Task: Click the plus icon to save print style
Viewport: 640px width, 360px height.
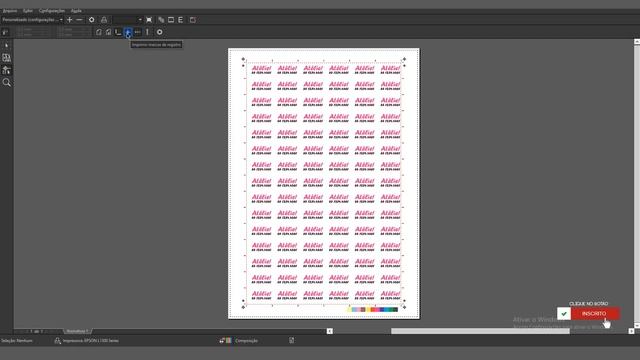Action: [x=69, y=20]
